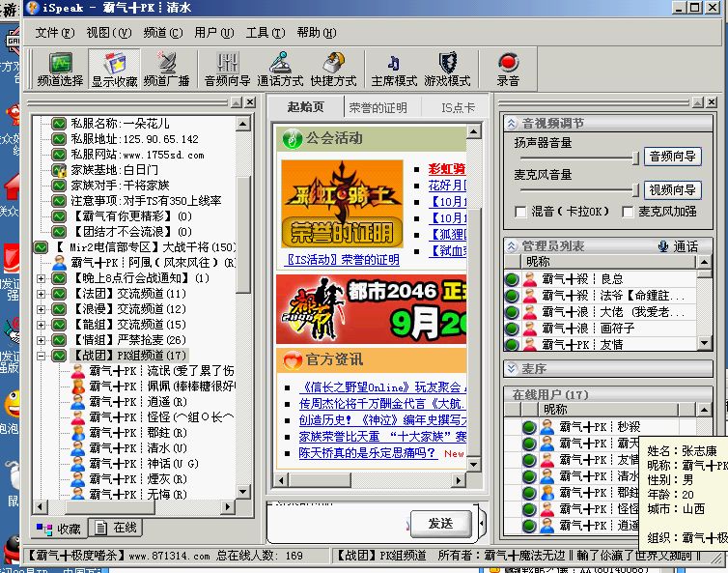This screenshot has width=728, height=573.
Task: Click avatar of admin 霸气十浪 画符子
Action: 530,329
